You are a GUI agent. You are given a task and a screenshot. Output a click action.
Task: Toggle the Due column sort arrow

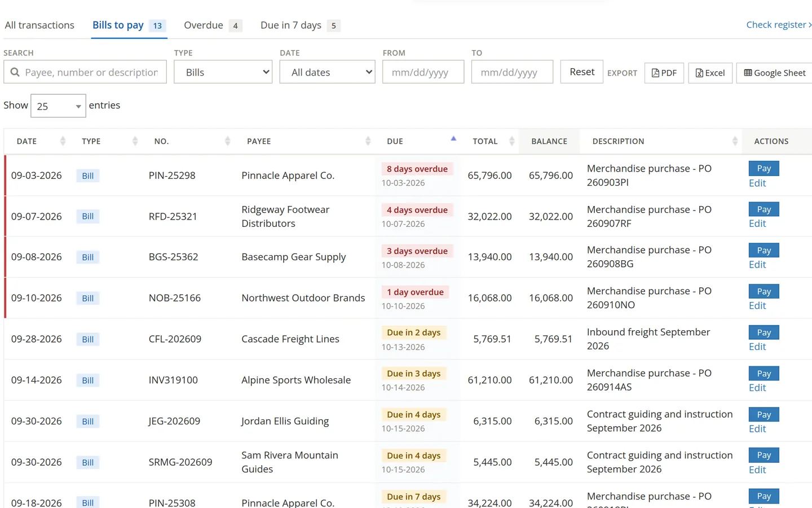[x=453, y=138]
